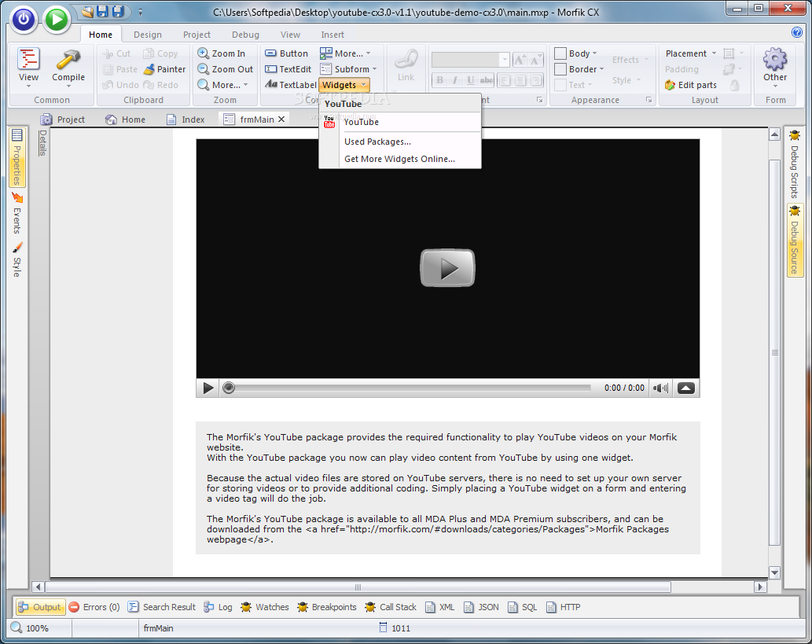Open the Style side panel

point(17,260)
